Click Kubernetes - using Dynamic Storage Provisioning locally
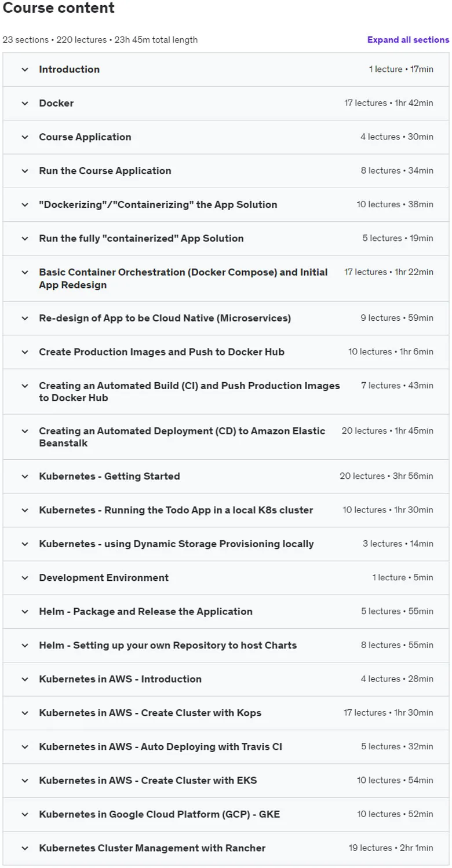The height and width of the screenshot is (868, 452). 176,544
